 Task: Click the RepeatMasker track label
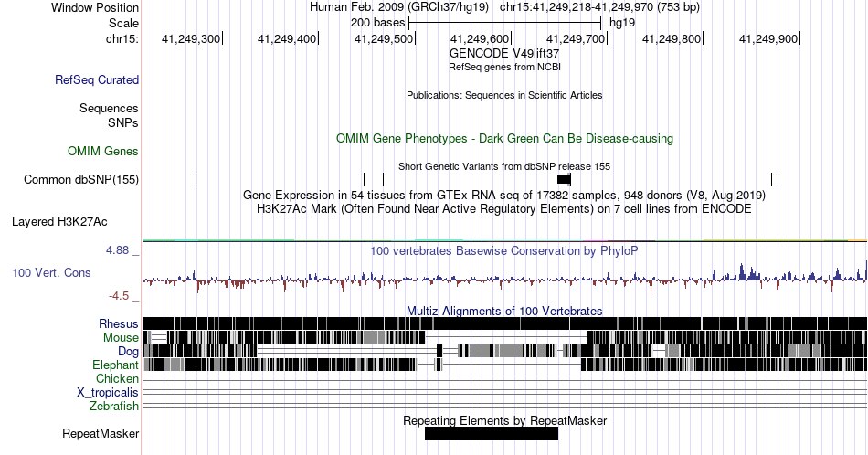[x=101, y=433]
